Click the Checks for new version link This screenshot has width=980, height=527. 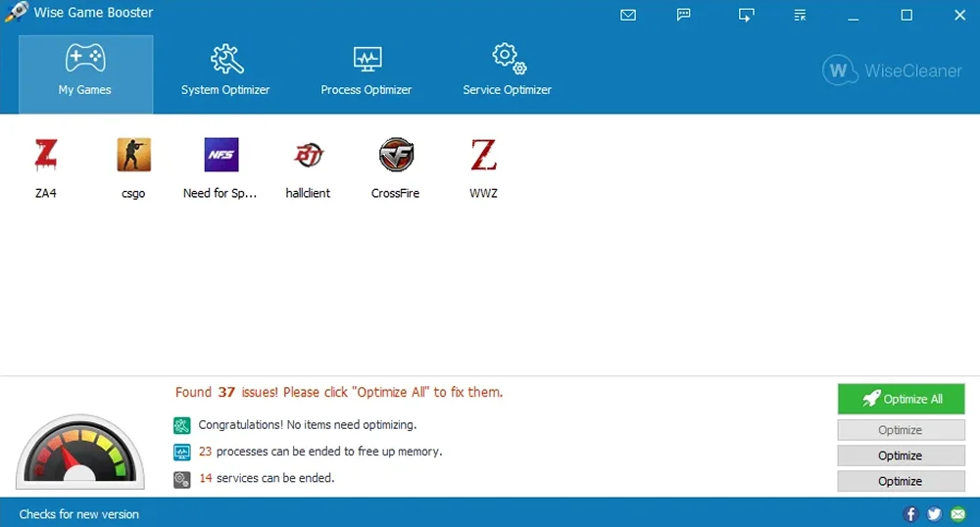[x=79, y=514]
